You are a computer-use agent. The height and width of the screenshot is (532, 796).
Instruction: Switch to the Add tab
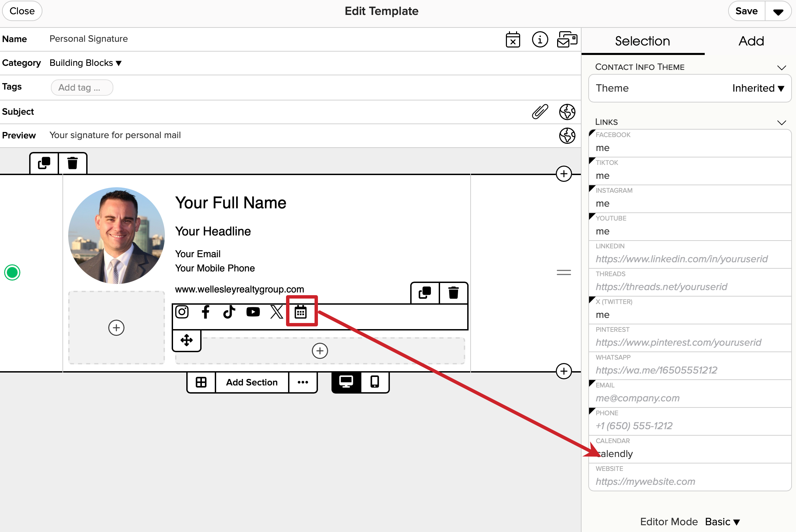coord(751,41)
